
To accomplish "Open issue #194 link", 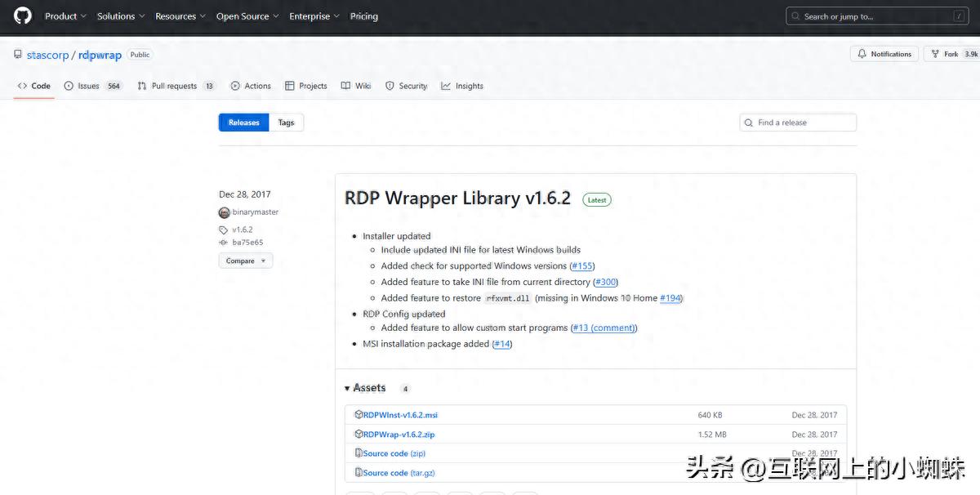I will click(670, 298).
